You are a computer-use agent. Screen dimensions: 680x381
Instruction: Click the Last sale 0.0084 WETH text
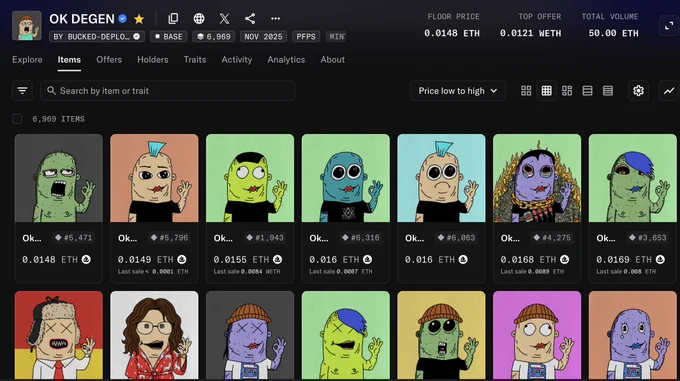pos(247,271)
